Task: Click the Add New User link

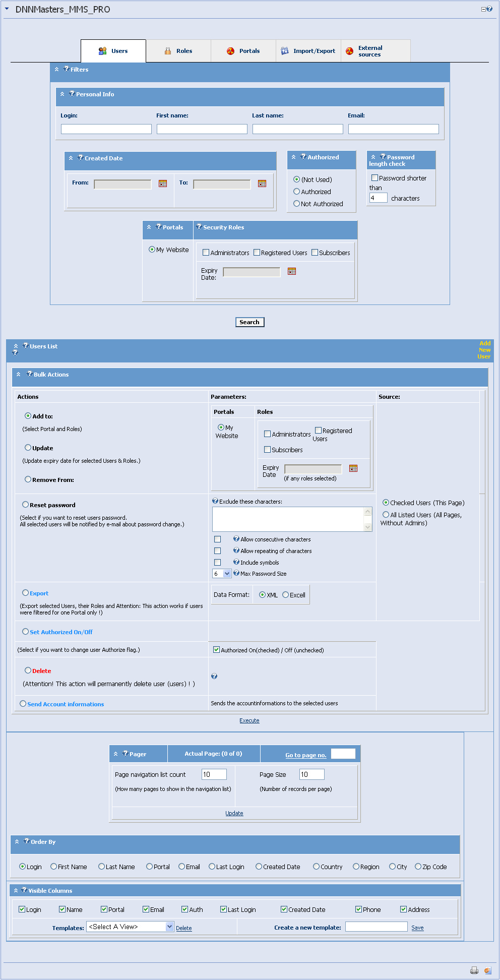Action: click(x=484, y=350)
